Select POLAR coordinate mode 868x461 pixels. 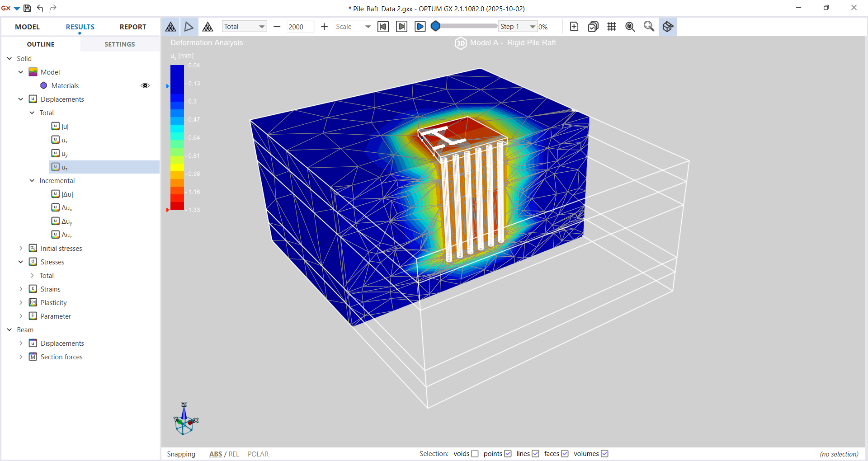(x=258, y=454)
